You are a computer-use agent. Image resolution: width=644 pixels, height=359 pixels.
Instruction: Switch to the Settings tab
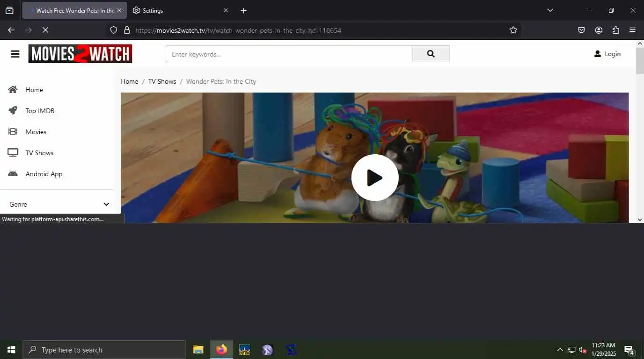click(180, 10)
